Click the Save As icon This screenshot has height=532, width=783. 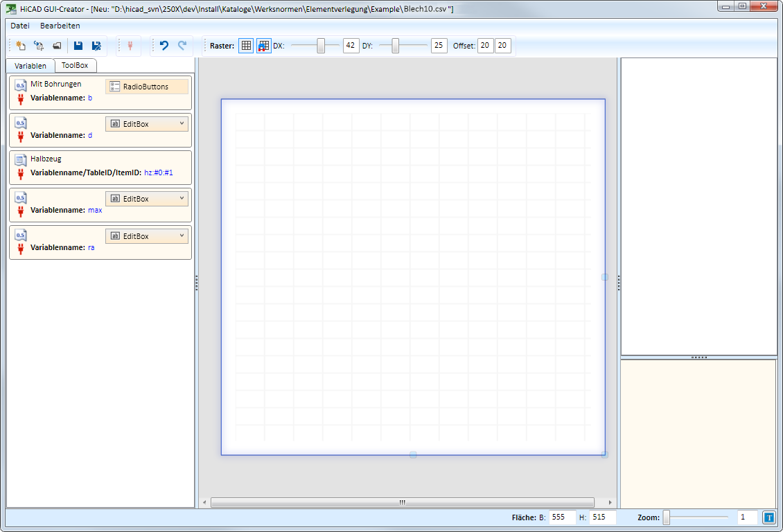[96, 46]
